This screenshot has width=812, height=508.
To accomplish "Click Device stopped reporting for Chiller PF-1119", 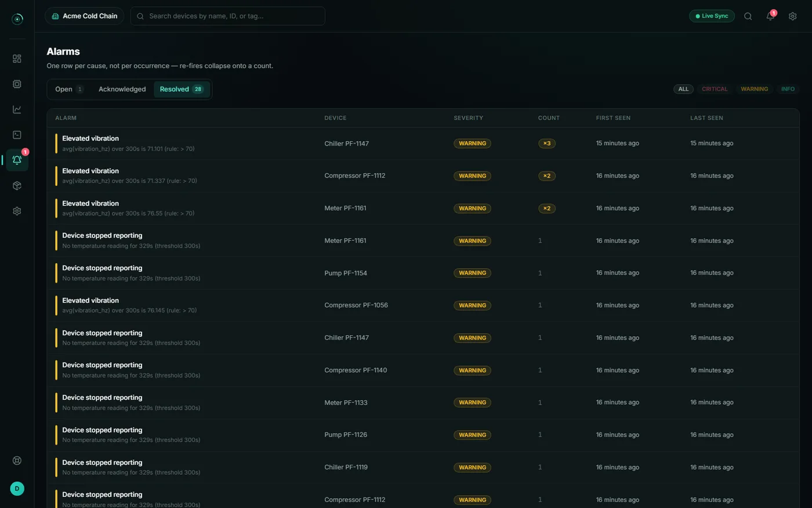I will coord(102,463).
